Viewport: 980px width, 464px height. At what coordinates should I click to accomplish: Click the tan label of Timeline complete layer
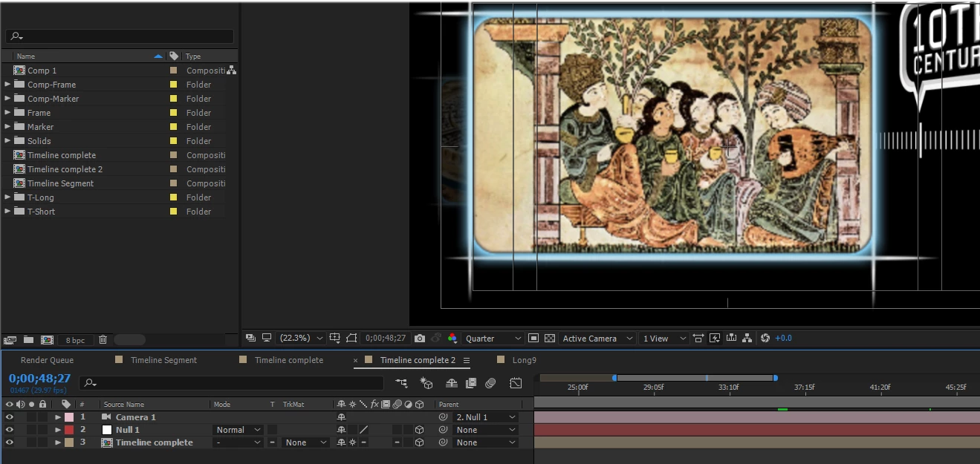[69, 442]
